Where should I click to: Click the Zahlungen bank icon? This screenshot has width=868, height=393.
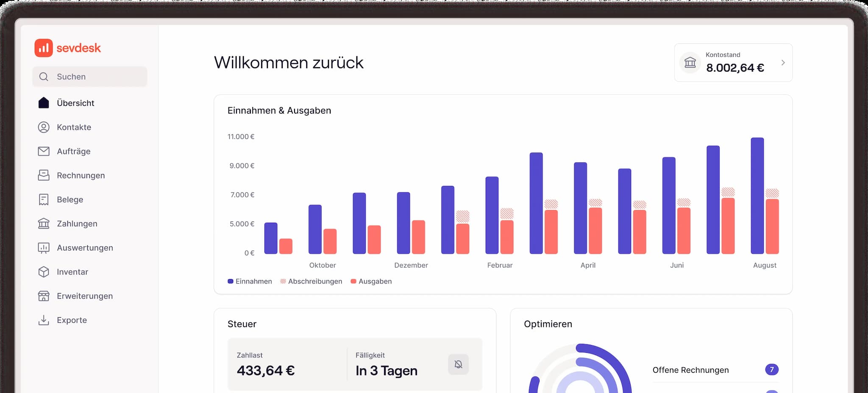click(44, 224)
